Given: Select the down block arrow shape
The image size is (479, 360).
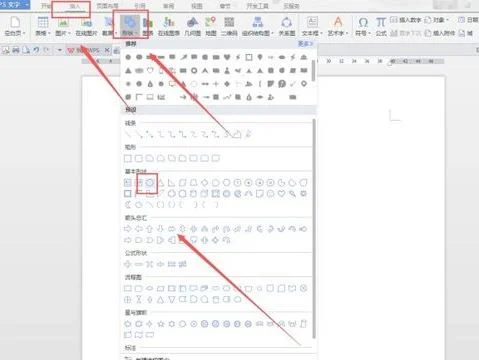Looking at the screenshot, I should [161, 229].
